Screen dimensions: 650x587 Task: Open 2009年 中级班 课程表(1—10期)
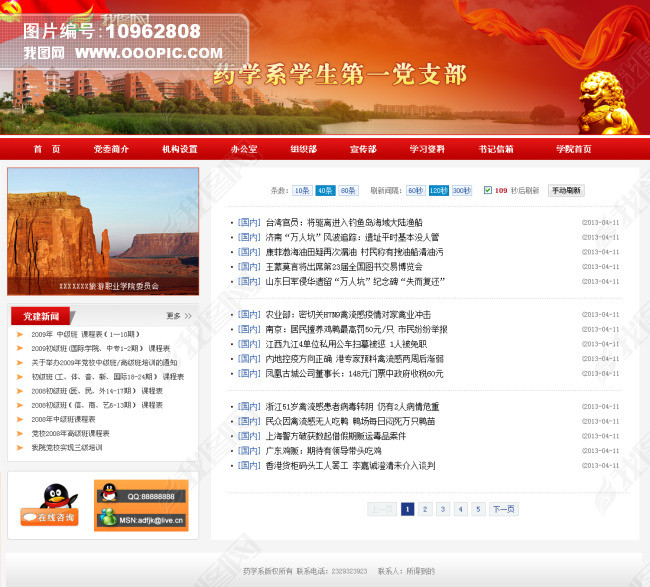pos(86,334)
